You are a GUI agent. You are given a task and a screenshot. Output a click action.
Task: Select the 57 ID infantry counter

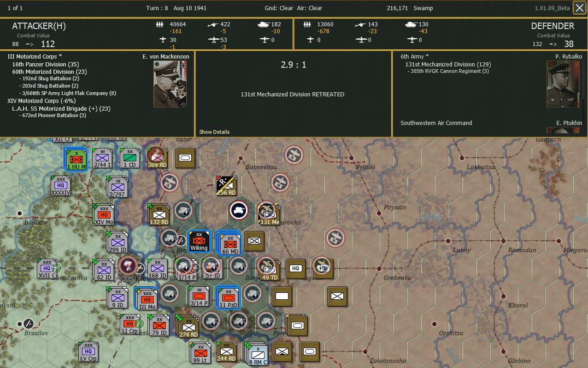click(x=212, y=269)
